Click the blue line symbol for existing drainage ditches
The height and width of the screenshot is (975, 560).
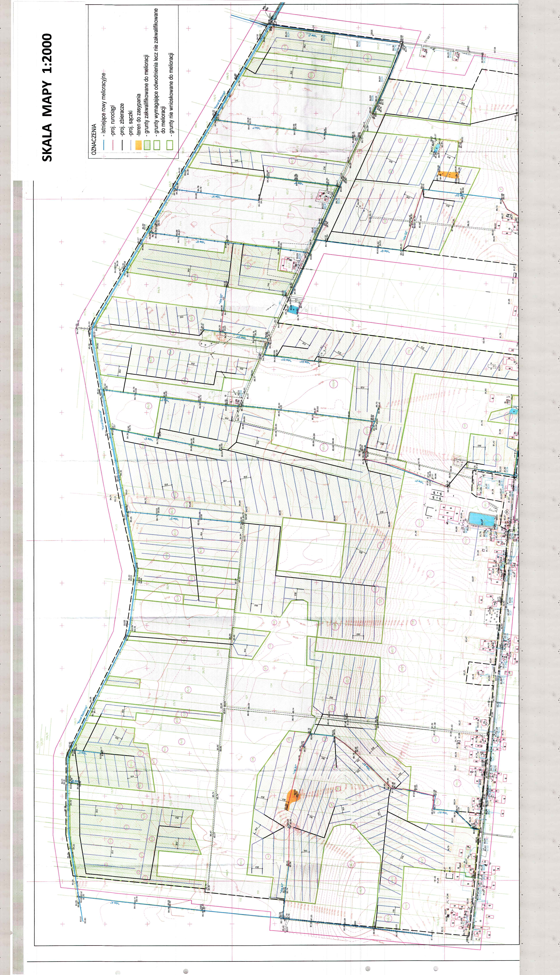tap(104, 145)
